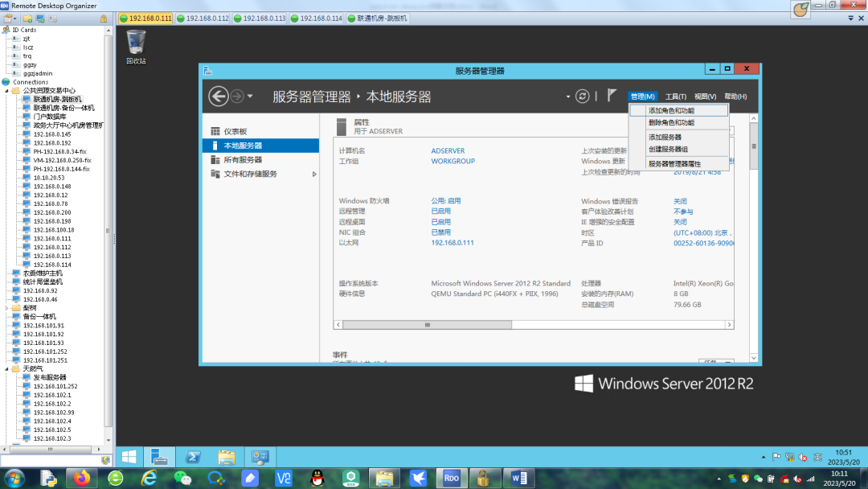This screenshot has width=868, height=489.
Task: Open the Recycle Bin 回收站 icon
Action: click(x=136, y=47)
